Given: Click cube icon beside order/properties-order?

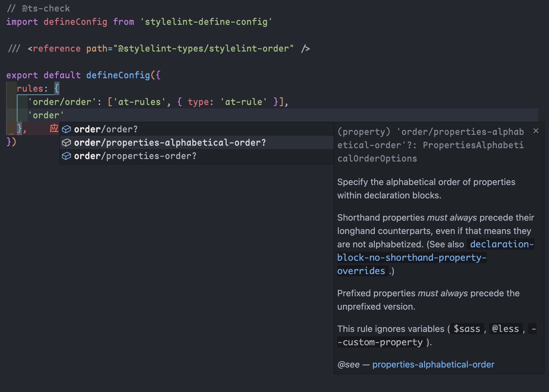Looking at the screenshot, I should (66, 156).
